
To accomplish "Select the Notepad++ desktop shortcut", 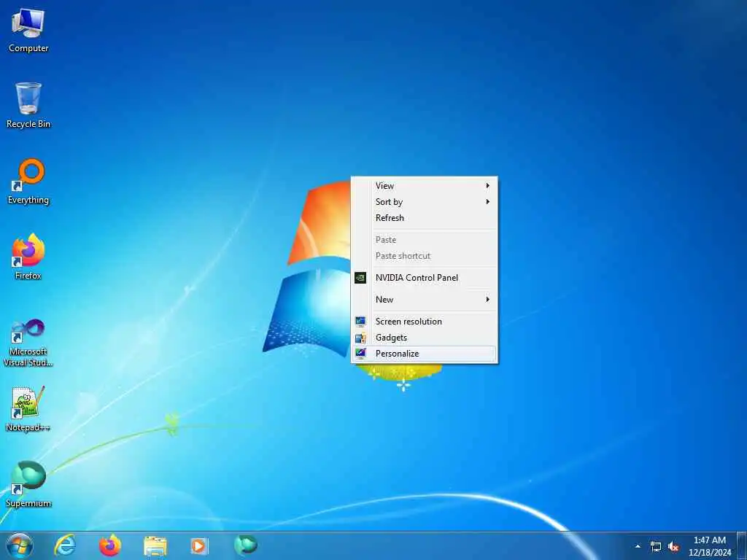I will coord(28,410).
